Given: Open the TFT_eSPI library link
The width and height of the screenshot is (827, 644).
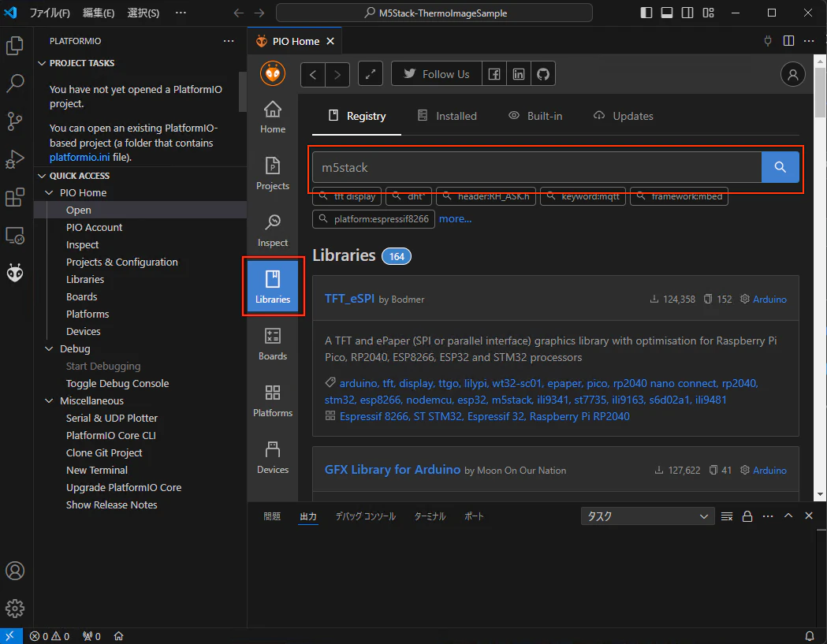Looking at the screenshot, I should [x=350, y=299].
